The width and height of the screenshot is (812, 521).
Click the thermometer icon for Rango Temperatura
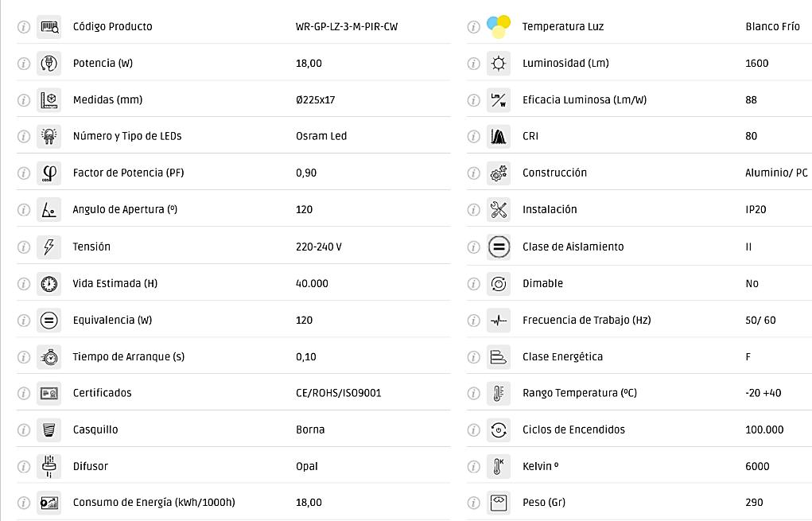tap(499, 393)
